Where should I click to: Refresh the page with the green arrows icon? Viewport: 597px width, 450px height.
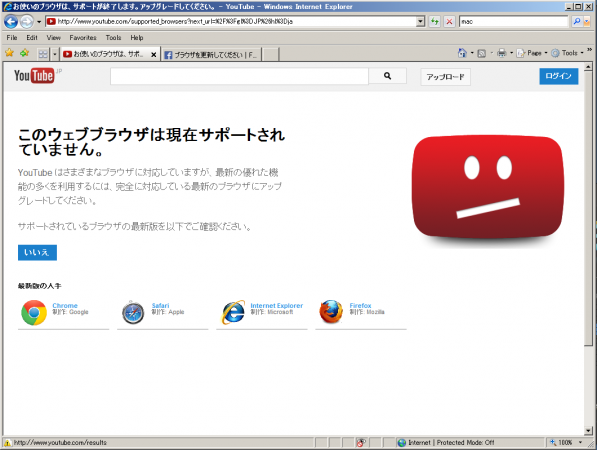[x=434, y=22]
